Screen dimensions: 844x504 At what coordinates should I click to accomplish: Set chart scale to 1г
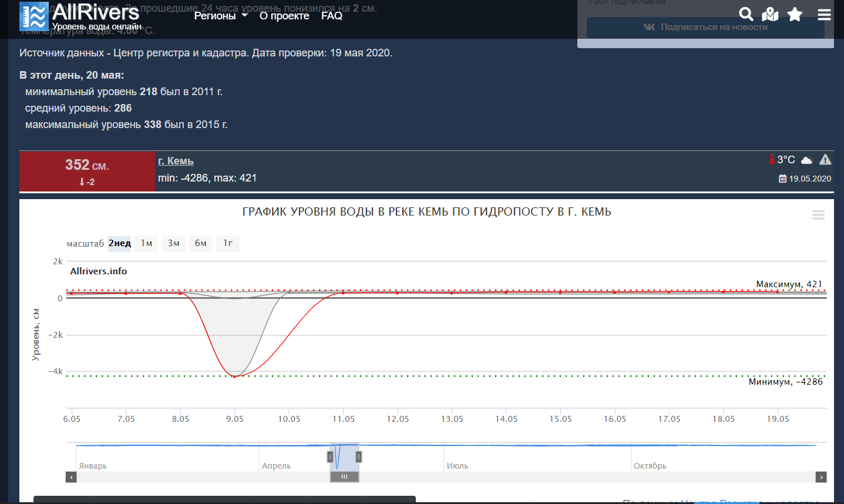[228, 243]
